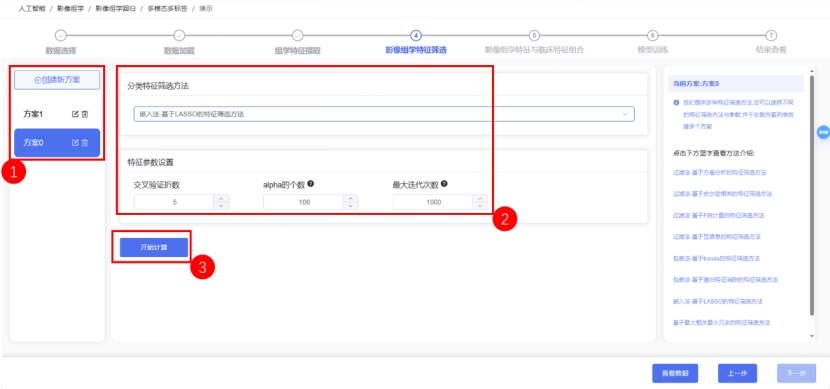The width and height of the screenshot is (830, 389).
Task: View intro for 过滤法-基于皮尔逊相关的特征筛选方法
Action: (x=722, y=194)
